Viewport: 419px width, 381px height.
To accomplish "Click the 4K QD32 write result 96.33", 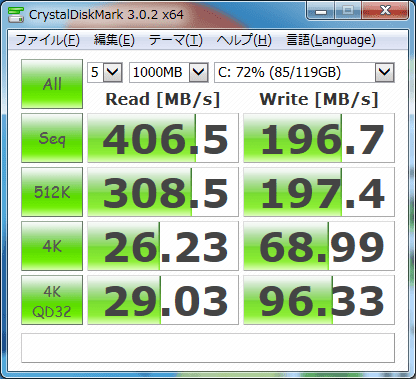I will coord(319,300).
